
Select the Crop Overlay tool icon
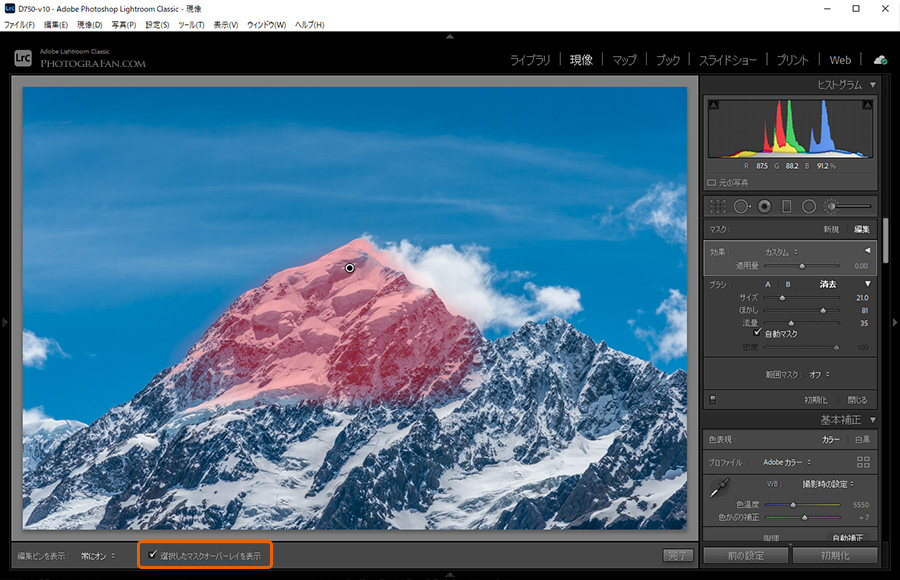click(717, 206)
